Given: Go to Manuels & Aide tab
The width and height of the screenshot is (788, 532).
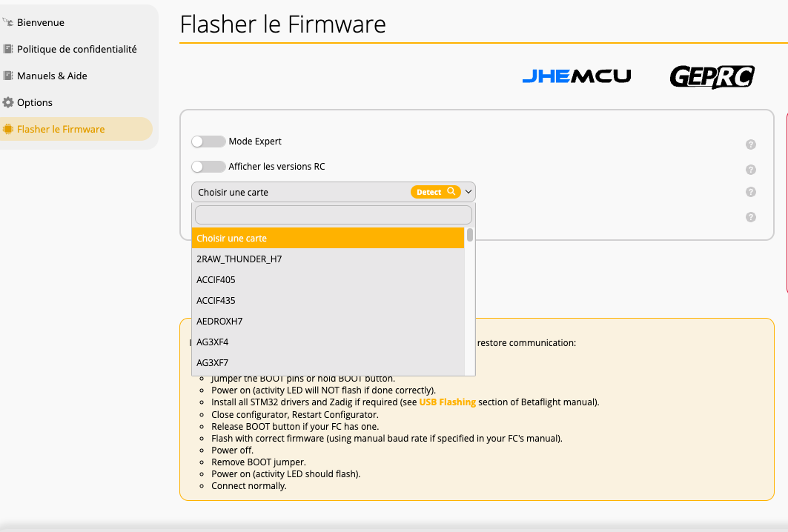Looking at the screenshot, I should pos(52,76).
